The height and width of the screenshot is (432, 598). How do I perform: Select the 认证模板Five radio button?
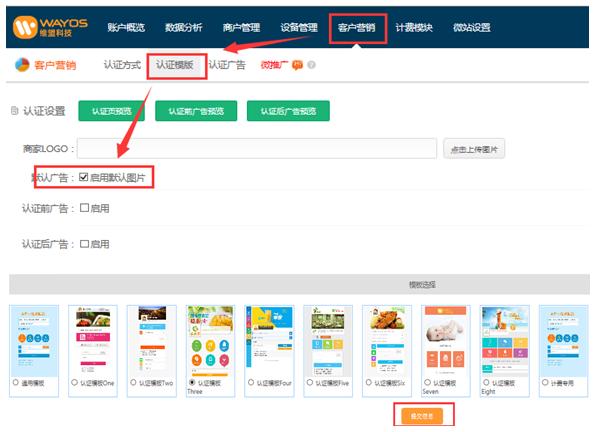310,382
